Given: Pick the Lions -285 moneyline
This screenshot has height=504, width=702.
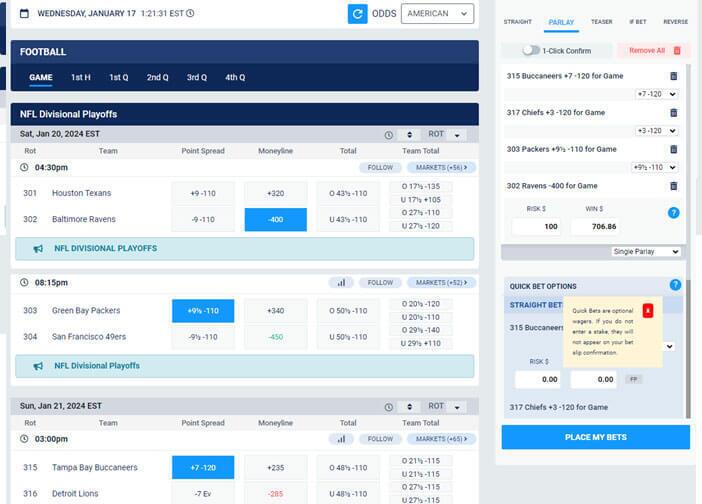Looking at the screenshot, I should point(275,494).
